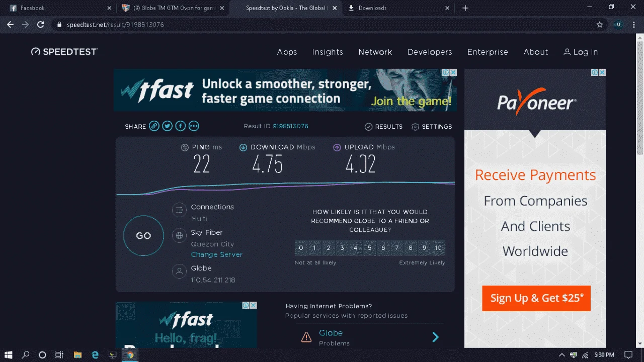
Task: Select rating 4 for recommendation
Action: pyautogui.click(x=356, y=248)
